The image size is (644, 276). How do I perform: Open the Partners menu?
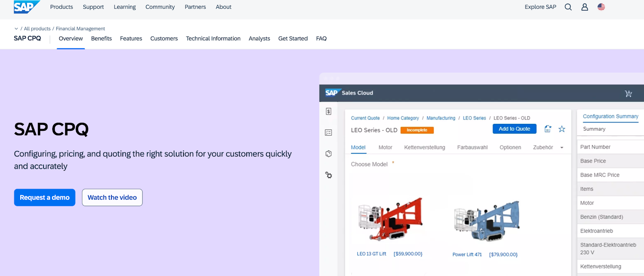[x=195, y=7]
